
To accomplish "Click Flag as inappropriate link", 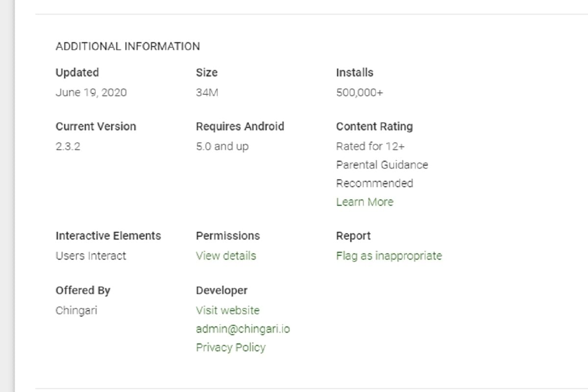I will (x=389, y=256).
